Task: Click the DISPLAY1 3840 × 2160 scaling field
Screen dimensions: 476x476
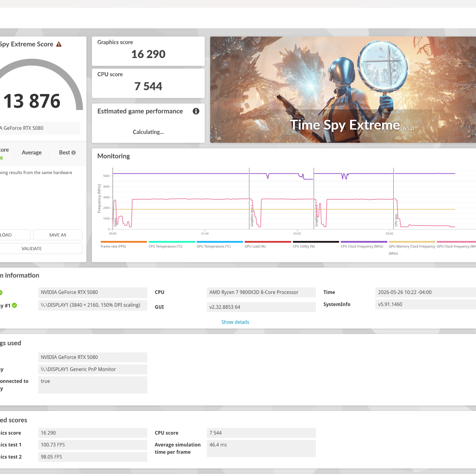Action: [93, 305]
